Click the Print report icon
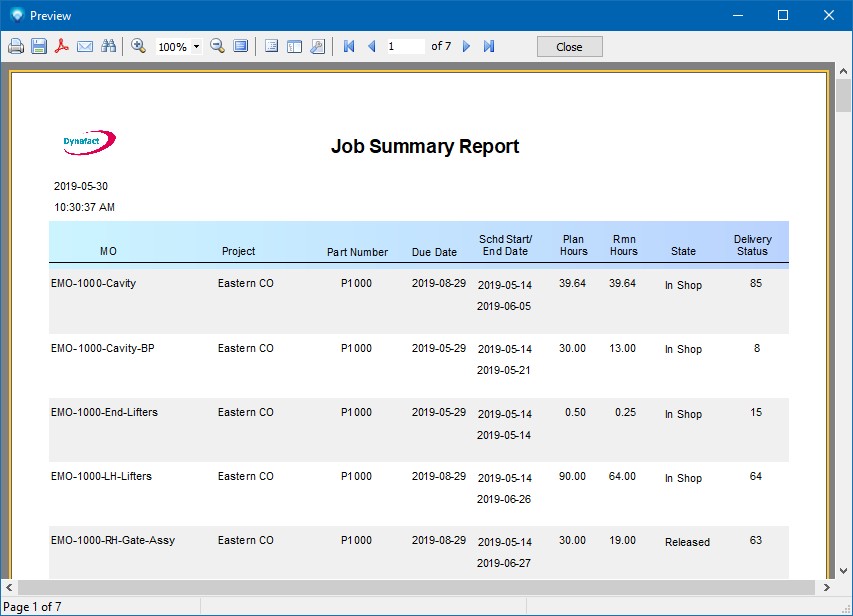The height and width of the screenshot is (616, 853). (16, 47)
